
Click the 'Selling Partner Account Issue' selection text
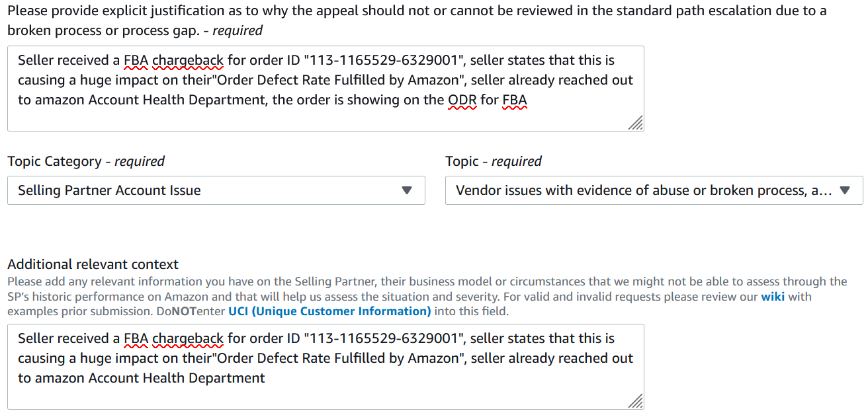click(109, 190)
